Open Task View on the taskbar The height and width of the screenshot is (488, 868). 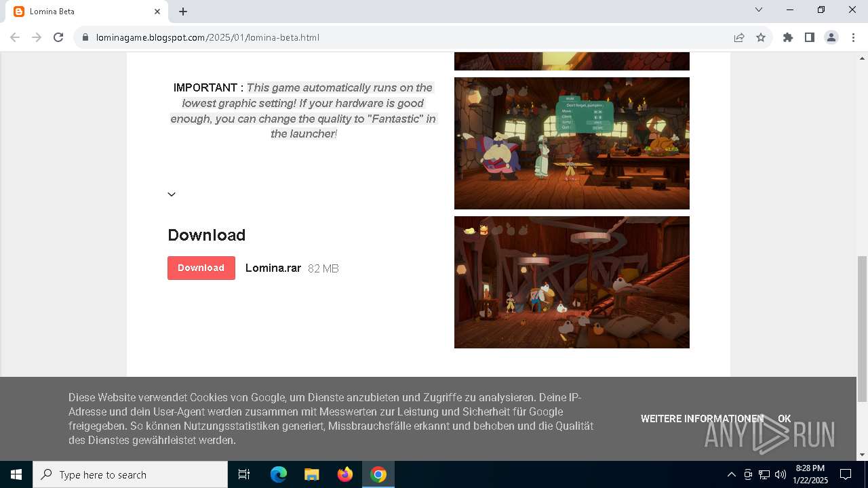tap(244, 474)
